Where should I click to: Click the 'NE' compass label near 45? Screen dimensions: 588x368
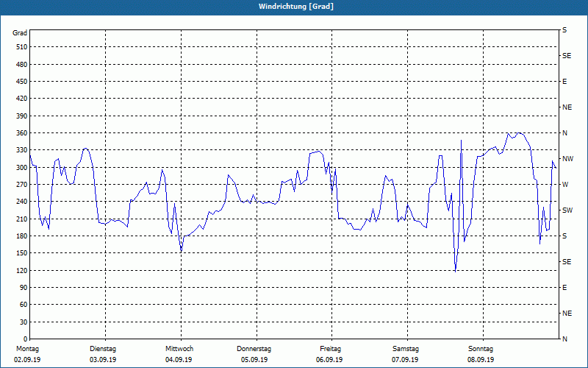pos(567,314)
